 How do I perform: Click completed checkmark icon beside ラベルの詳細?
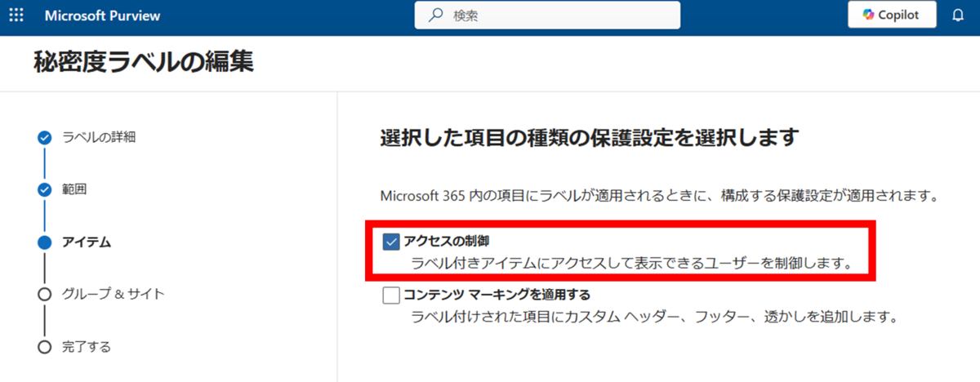[45, 137]
